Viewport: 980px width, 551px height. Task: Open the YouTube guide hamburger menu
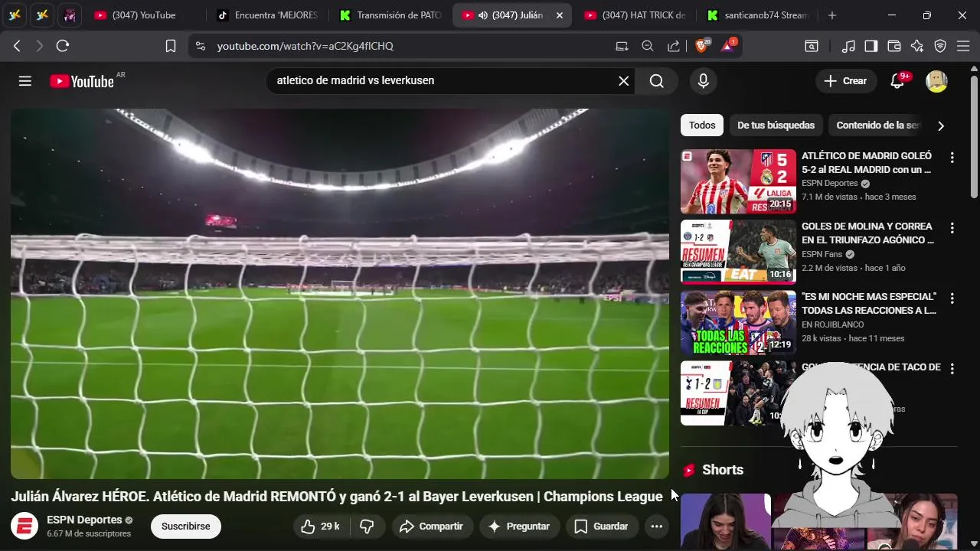(25, 81)
